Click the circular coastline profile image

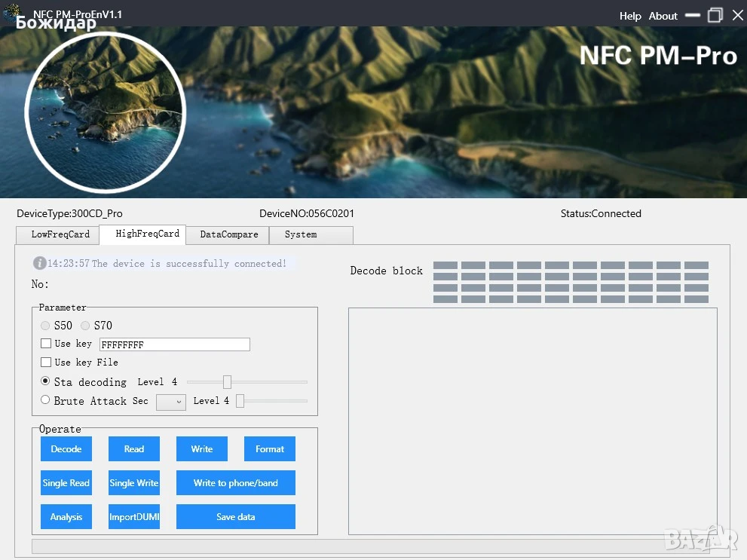pos(106,112)
